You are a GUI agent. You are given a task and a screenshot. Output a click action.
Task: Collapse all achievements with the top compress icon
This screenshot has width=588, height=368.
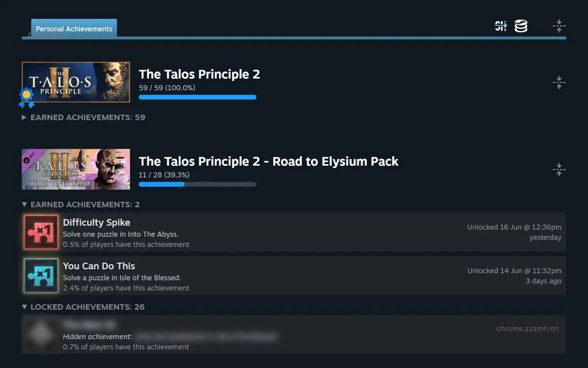click(559, 26)
